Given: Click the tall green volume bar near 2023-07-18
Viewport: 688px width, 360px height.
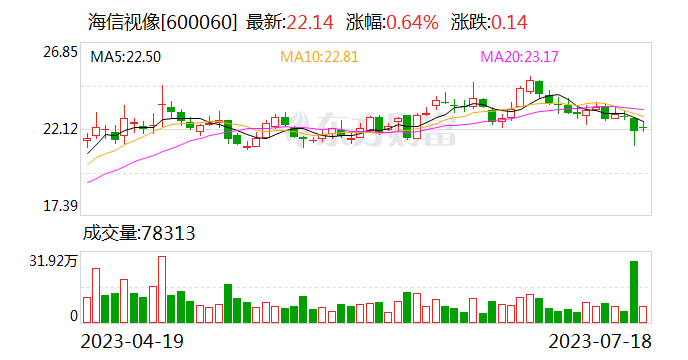Looking at the screenshot, I should (634, 292).
